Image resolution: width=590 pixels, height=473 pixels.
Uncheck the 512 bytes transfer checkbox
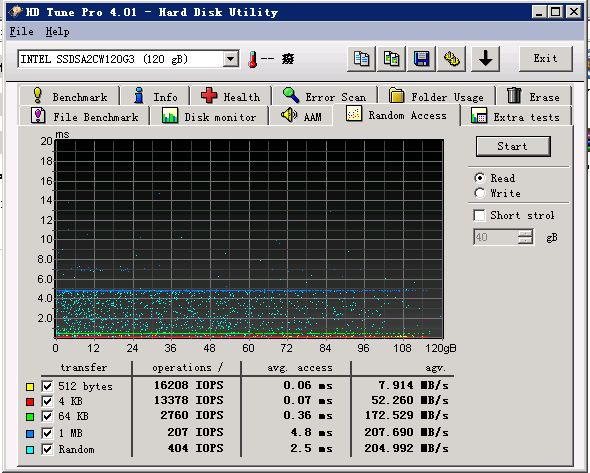[47, 386]
